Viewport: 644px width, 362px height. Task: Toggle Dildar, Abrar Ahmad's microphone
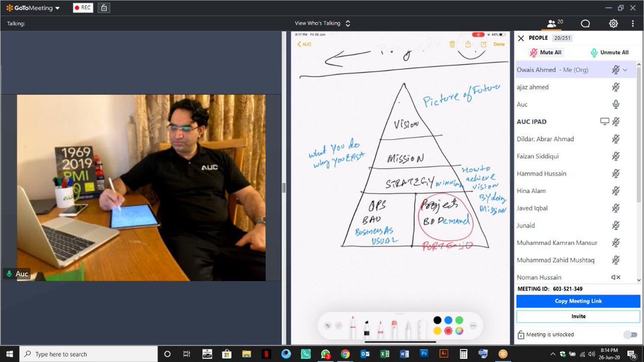pyautogui.click(x=616, y=139)
